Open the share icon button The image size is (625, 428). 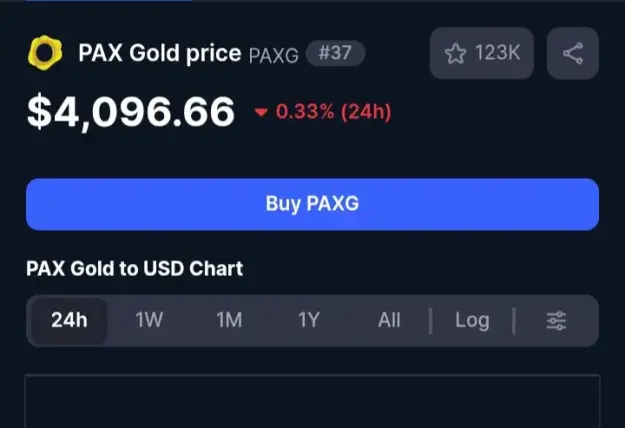coord(573,53)
